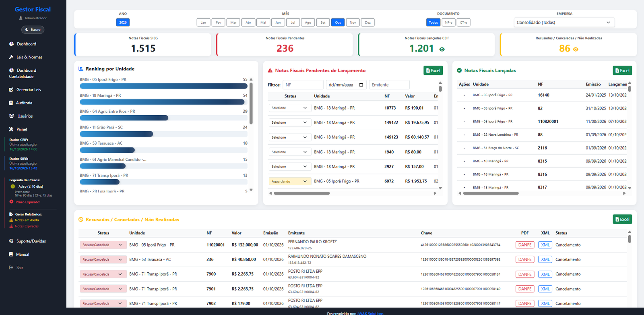
Task: Click the XML button for NF 7900
Action: point(545,274)
